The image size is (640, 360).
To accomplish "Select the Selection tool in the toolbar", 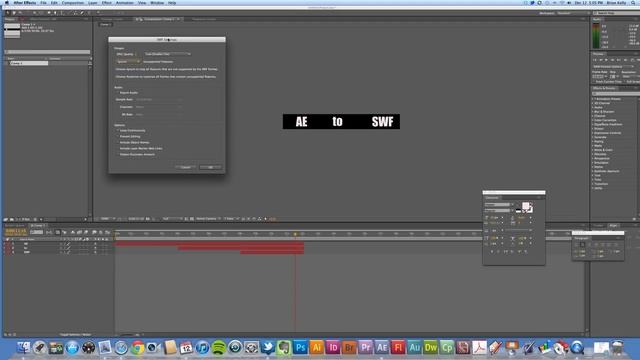I will click(7, 13).
